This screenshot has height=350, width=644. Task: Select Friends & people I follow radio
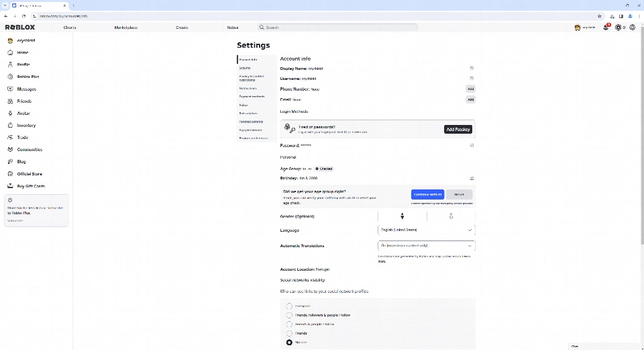289,324
